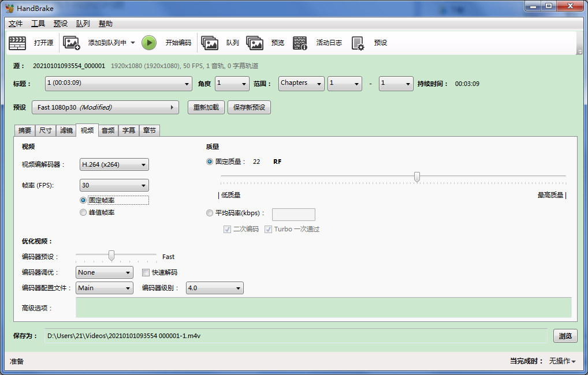Screen dimensions: 588x375
Task: Open the Angle (角度) dropdown
Action: coord(232,84)
